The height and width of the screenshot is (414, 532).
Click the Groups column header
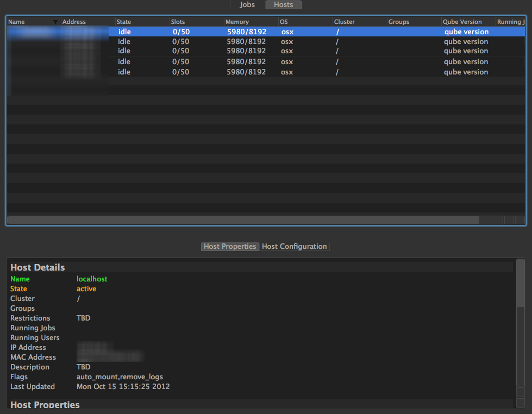pyautogui.click(x=399, y=22)
